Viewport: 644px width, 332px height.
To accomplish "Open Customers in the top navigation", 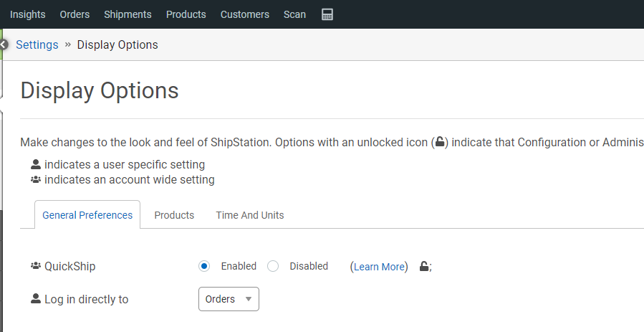I will pos(245,14).
